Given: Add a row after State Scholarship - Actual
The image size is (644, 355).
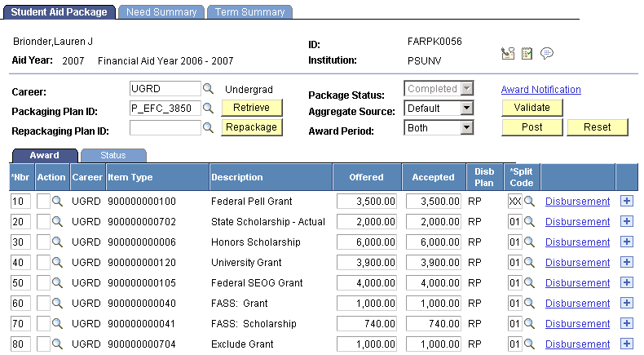Looking at the screenshot, I should [x=626, y=221].
